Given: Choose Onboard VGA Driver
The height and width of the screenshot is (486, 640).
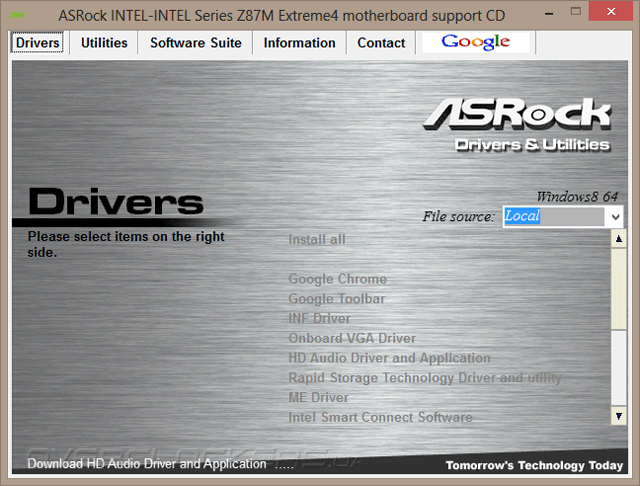Looking at the screenshot, I should tap(352, 338).
